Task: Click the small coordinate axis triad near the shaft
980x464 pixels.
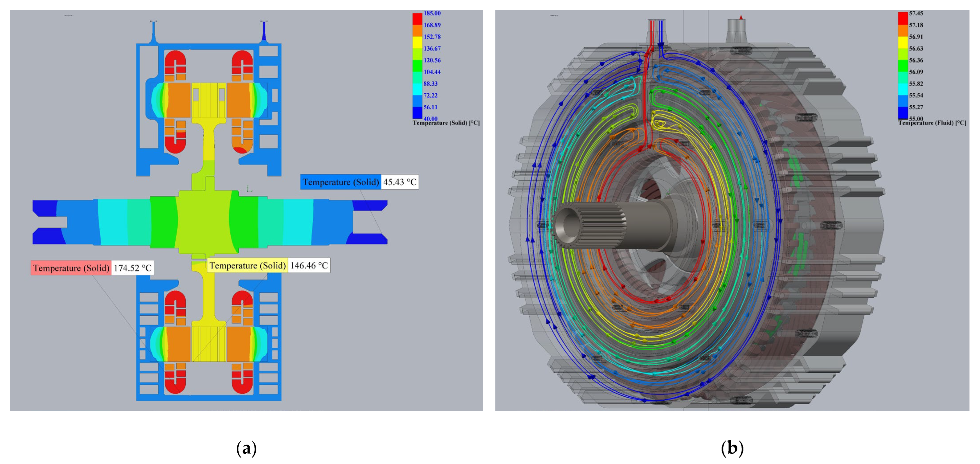Action: pos(249,189)
